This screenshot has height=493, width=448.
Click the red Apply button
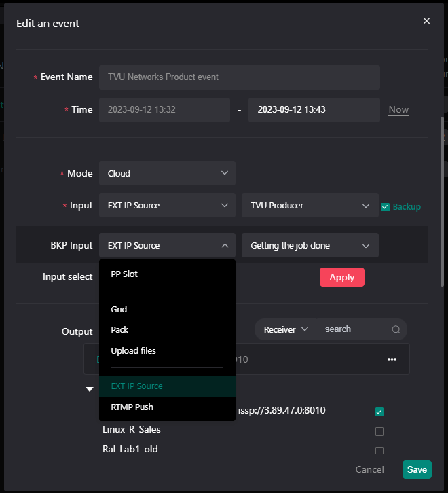[x=341, y=277]
